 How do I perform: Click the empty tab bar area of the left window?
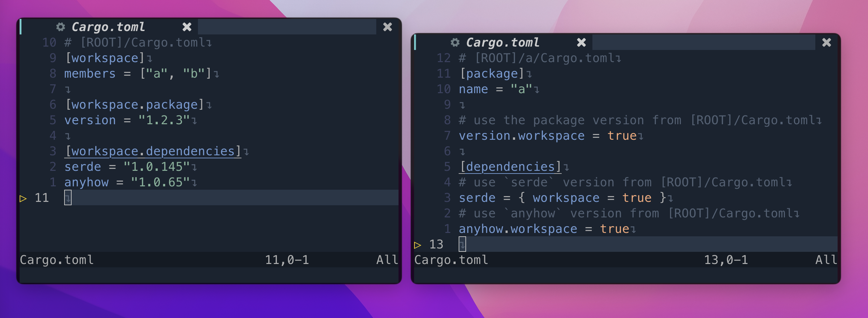click(287, 27)
